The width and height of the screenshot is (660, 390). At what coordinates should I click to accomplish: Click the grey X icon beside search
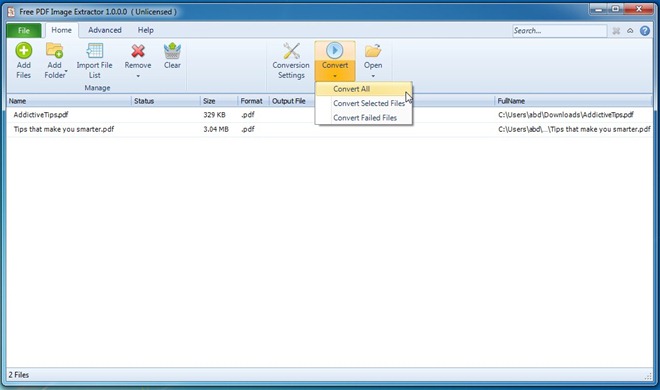click(x=616, y=31)
